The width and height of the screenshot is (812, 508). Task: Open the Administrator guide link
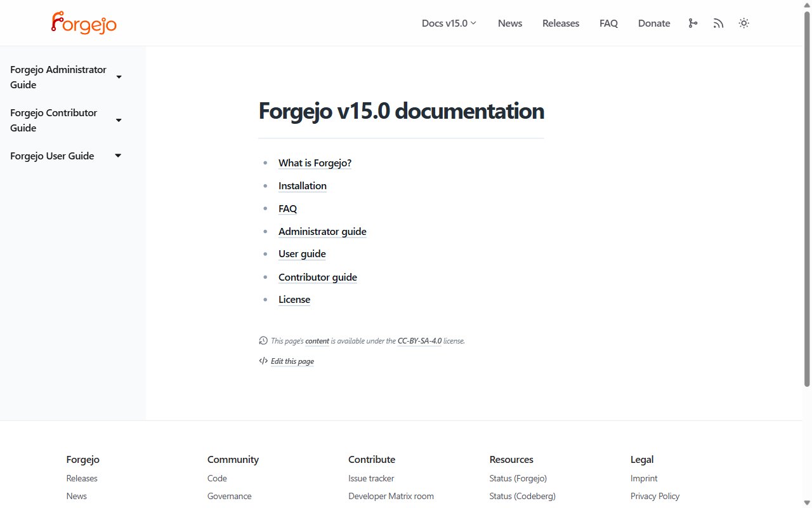click(322, 232)
